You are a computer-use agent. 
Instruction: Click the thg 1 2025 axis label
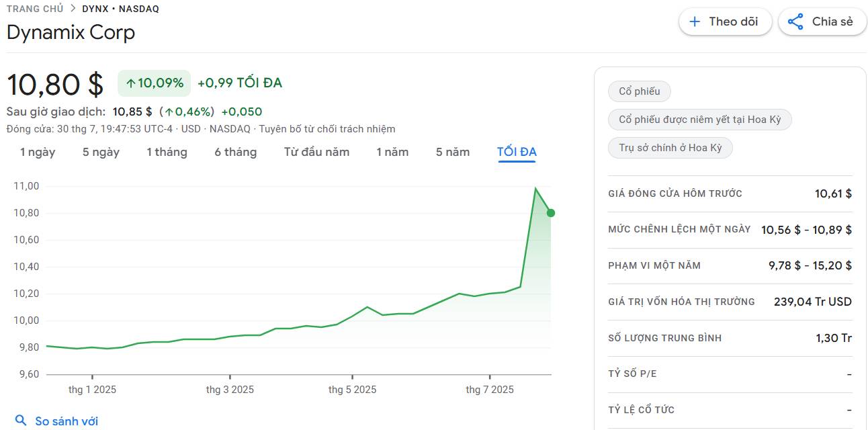(x=92, y=390)
